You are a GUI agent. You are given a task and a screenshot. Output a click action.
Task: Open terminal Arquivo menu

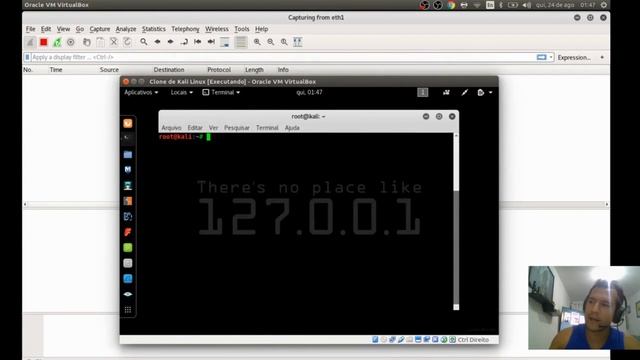171,128
